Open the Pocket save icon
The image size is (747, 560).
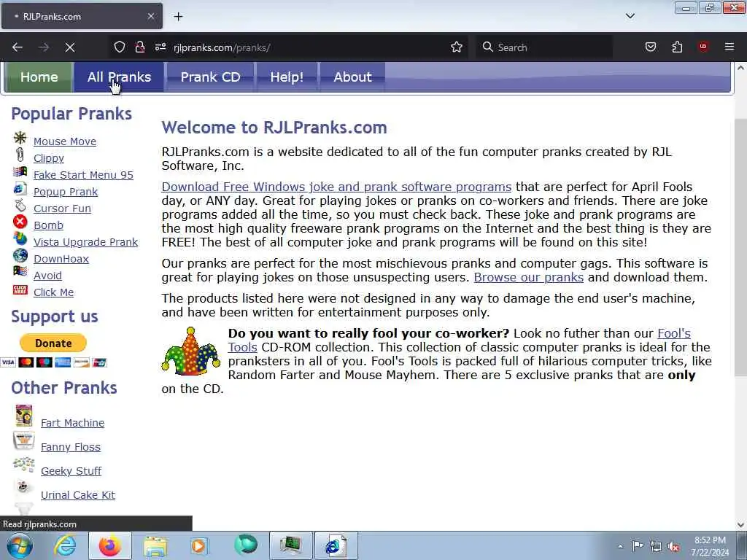tap(651, 47)
